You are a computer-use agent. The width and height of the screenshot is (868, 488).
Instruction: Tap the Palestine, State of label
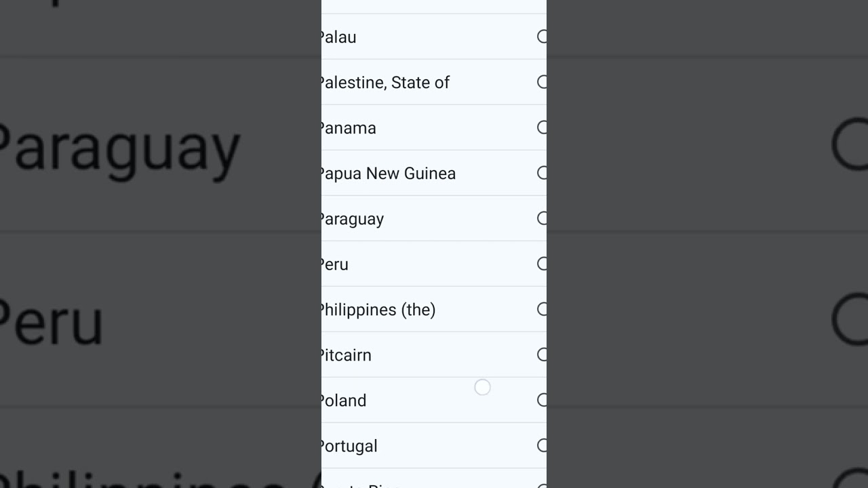386,83
